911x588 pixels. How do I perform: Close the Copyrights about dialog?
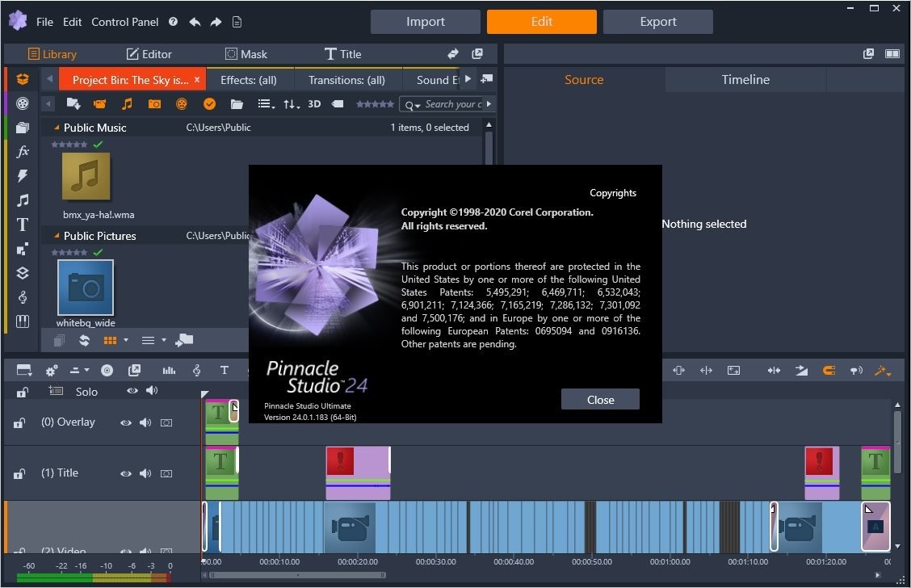(x=600, y=400)
